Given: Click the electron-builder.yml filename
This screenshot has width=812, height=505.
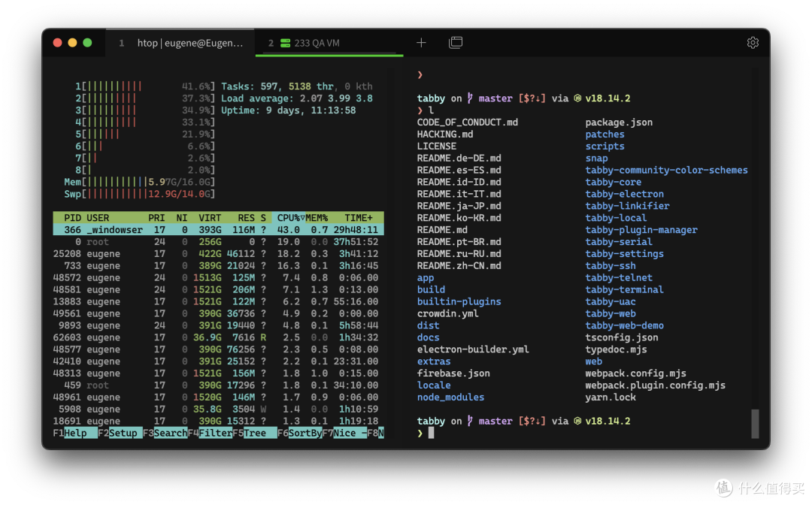Looking at the screenshot, I should pos(473,349).
